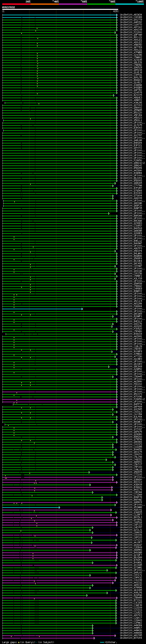Select hit label UniRef100_B0DQB9
This screenshot has width=146, height=644.
pos(131,87)
